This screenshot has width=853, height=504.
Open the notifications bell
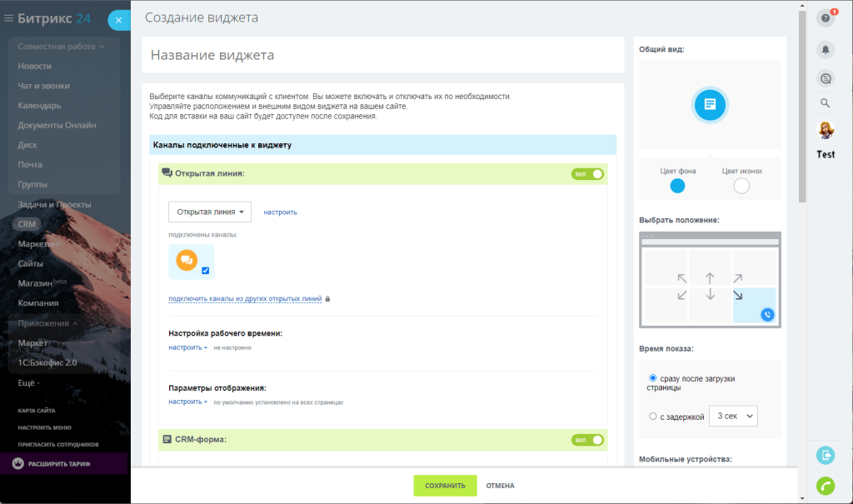[826, 49]
